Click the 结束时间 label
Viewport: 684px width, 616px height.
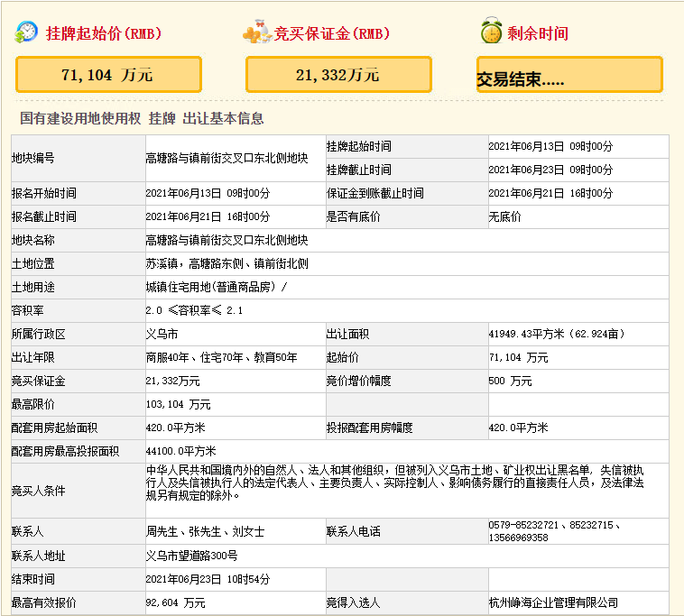(33, 580)
